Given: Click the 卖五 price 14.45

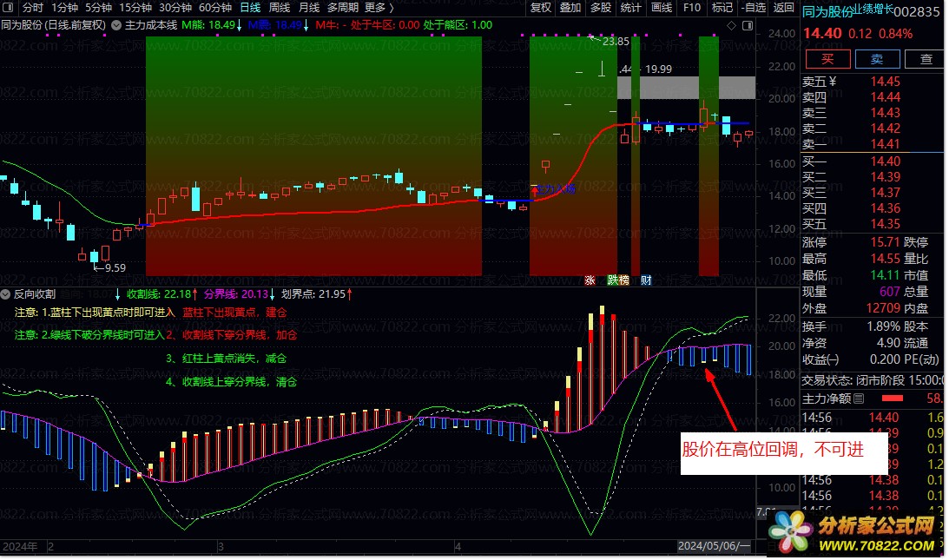Looking at the screenshot, I should pos(886,81).
